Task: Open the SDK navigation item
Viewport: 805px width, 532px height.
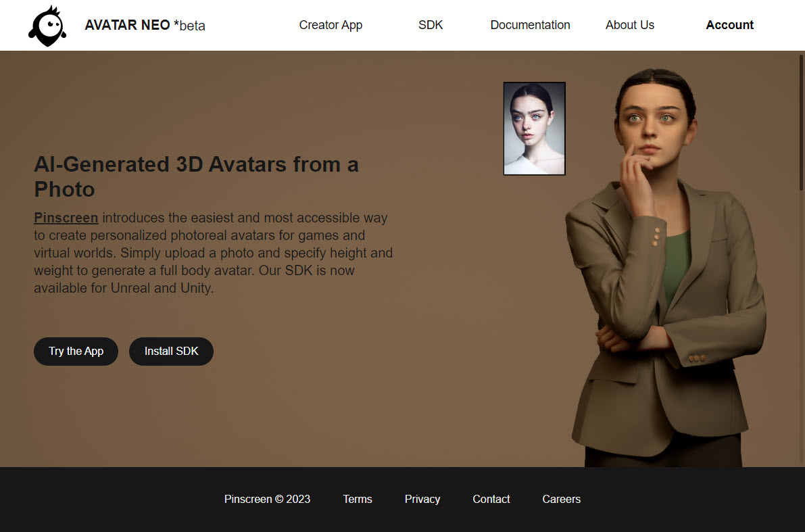Action: (x=431, y=25)
